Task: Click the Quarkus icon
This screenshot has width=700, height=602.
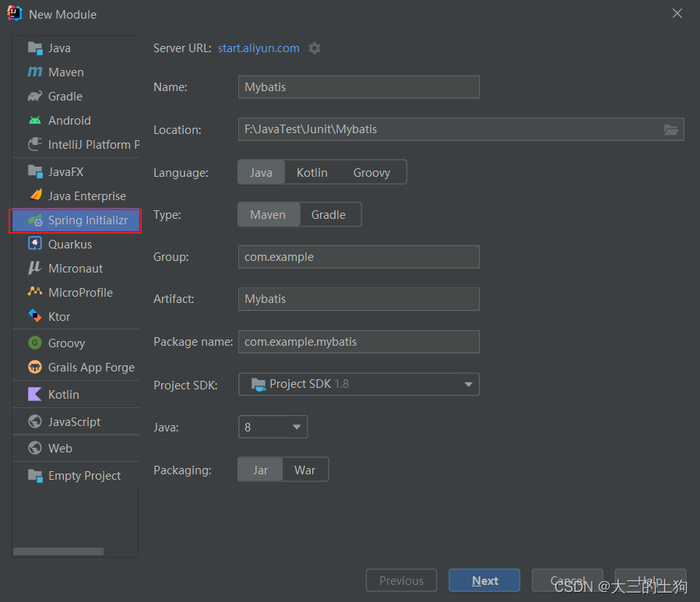Action: click(x=35, y=244)
